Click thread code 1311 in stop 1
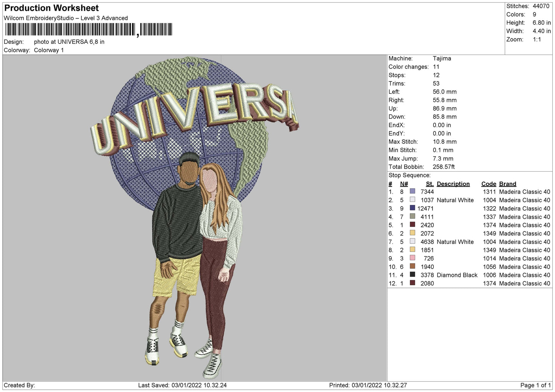 coord(489,192)
